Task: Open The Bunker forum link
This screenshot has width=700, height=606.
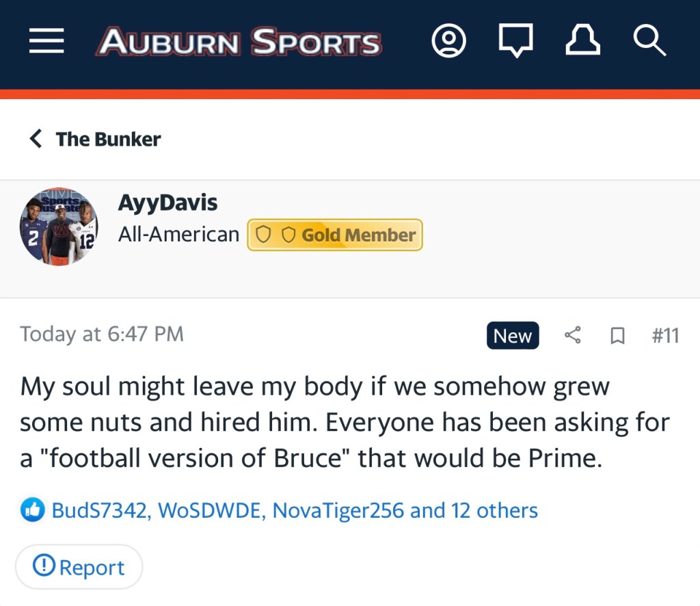Action: pyautogui.click(x=108, y=139)
